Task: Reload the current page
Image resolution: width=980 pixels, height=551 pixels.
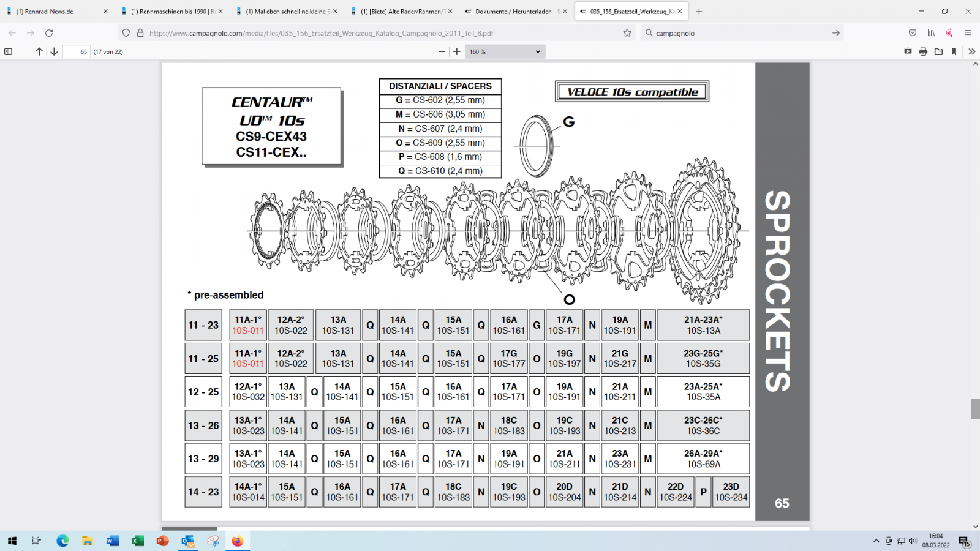Action: [x=49, y=33]
